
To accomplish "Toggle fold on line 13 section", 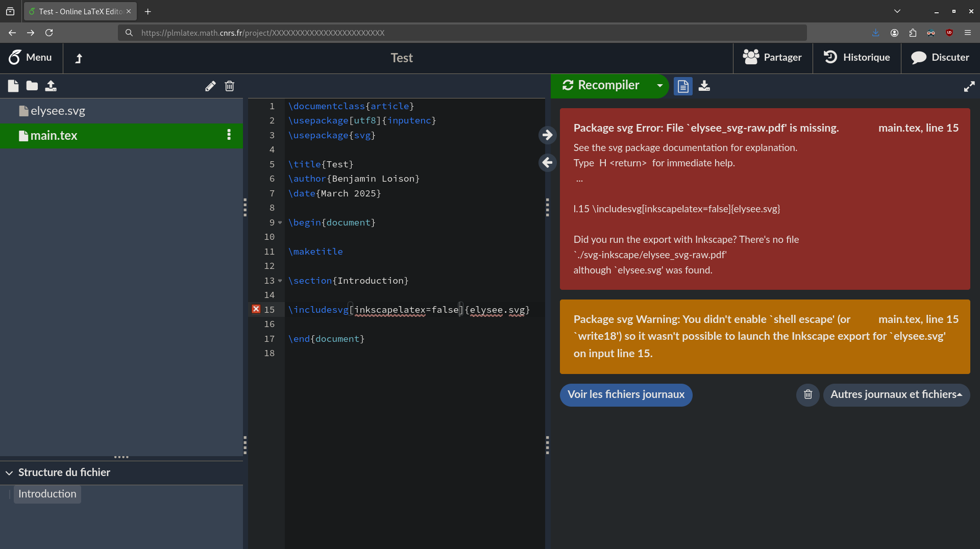I will [x=280, y=281].
